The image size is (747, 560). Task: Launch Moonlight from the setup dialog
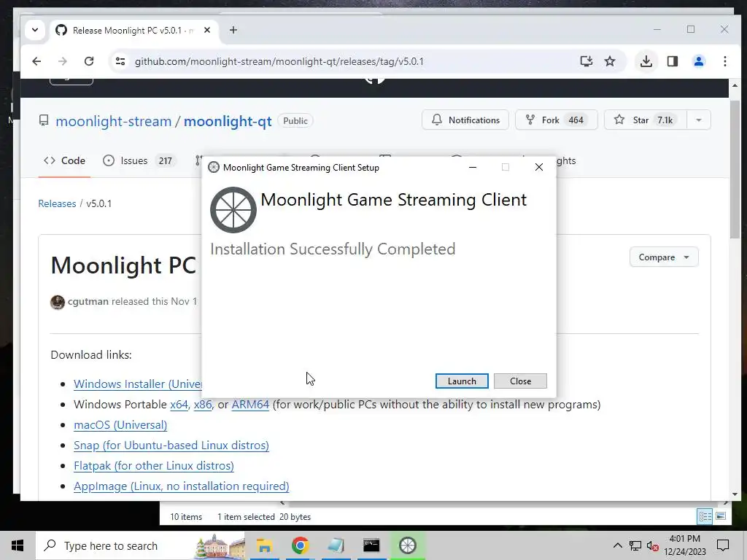462,381
